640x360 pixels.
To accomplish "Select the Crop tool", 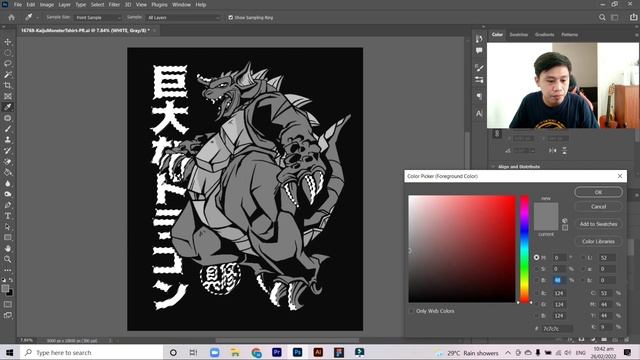I will (x=8, y=85).
